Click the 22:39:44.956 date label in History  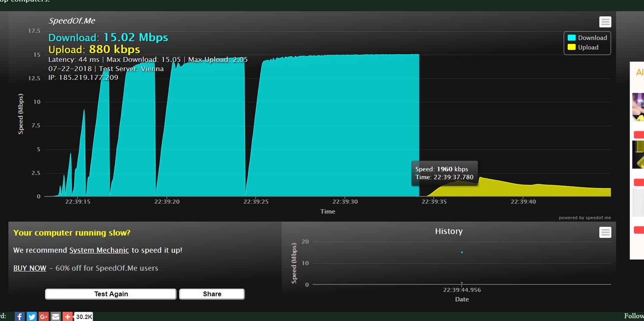pos(462,290)
